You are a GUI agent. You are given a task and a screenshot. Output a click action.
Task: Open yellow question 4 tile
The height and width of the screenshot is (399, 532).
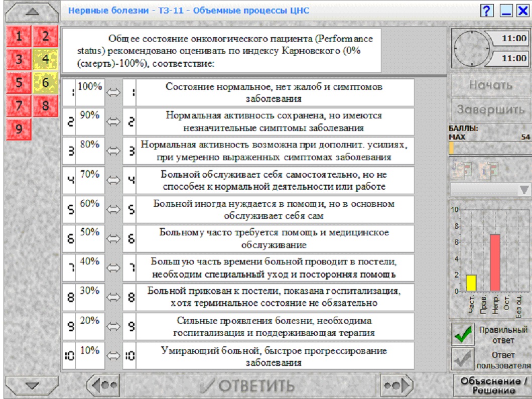pos(46,59)
